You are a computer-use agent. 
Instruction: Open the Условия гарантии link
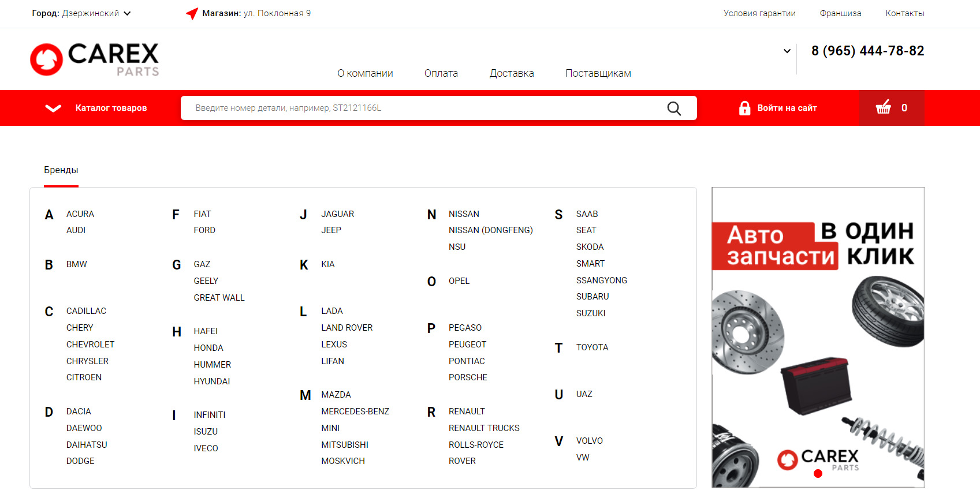759,13
